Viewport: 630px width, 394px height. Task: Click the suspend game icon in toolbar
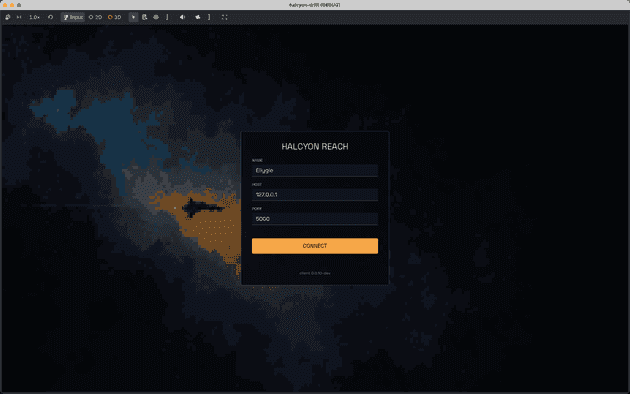click(x=8, y=17)
